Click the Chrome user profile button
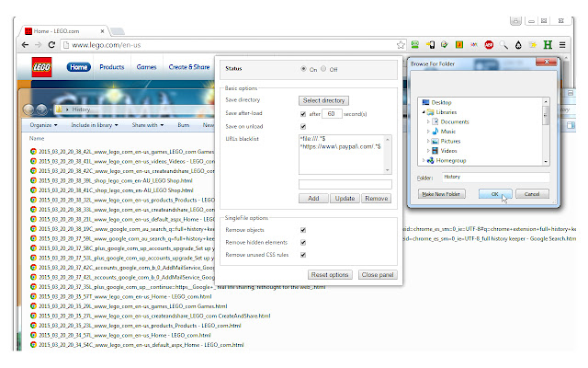Screen dimensions: 588x368 click(x=515, y=21)
